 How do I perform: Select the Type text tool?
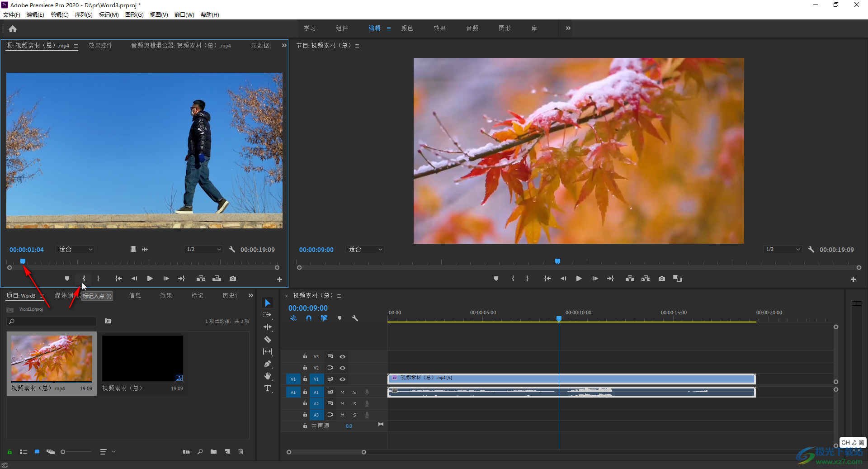coord(268,388)
